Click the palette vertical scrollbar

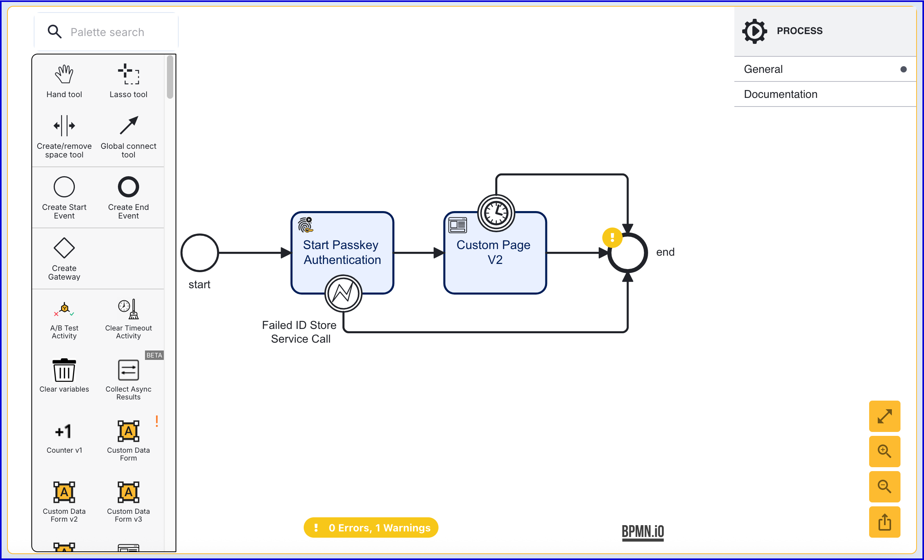coord(170,78)
